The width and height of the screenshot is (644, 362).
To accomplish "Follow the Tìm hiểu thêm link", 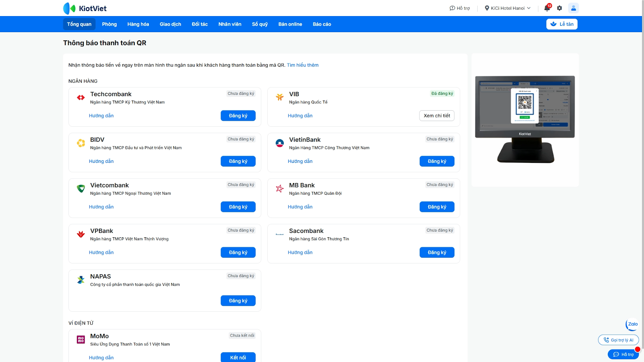I will [303, 65].
